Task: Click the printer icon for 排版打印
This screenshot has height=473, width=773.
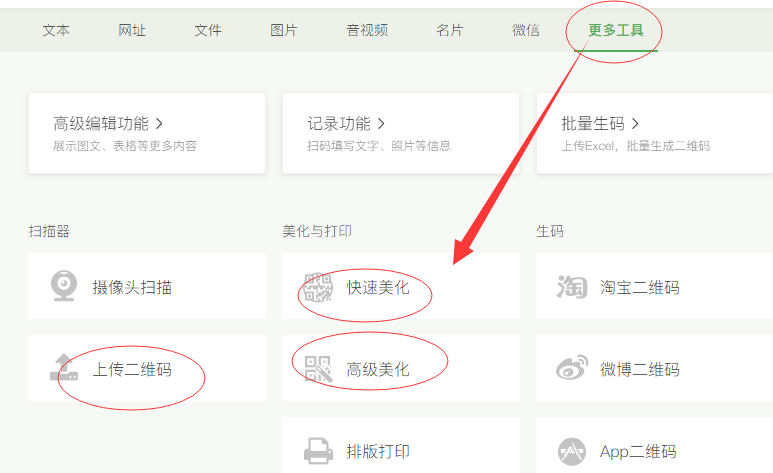Action: click(x=318, y=451)
